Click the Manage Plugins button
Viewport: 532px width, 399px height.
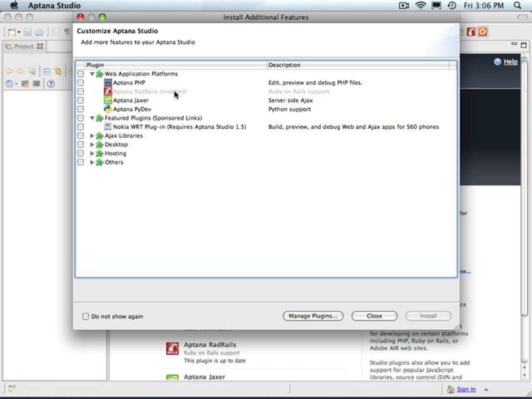313,316
